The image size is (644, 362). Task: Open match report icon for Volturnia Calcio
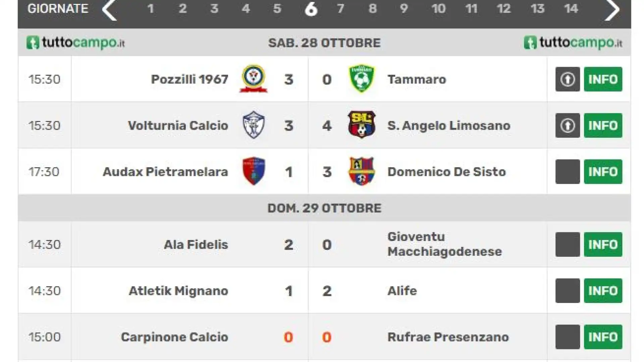568,125
